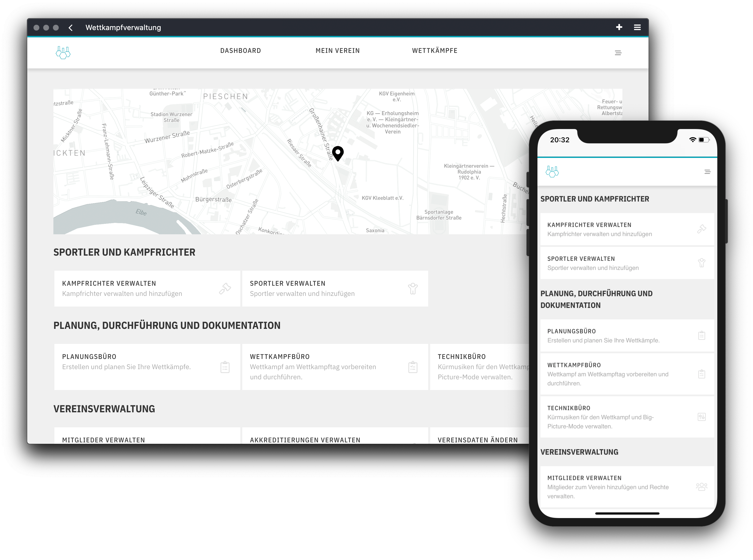Click the plus icon in title bar
753x560 pixels.
[619, 27]
